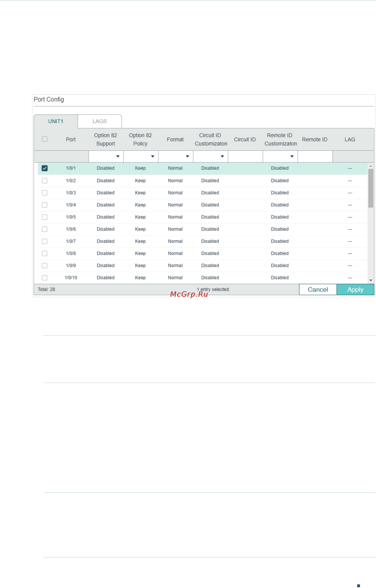This screenshot has width=376, height=588.
Task: Click Option 82 Support Disabled in row 1/0/2
Action: tap(105, 181)
